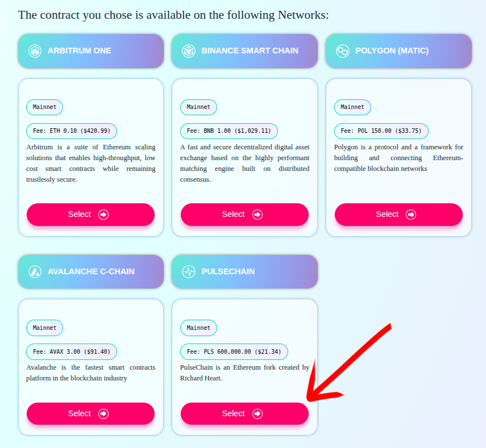The height and width of the screenshot is (448, 486).
Task: Click the Fee: PLS 600,000.00 badge
Action: coord(234,351)
